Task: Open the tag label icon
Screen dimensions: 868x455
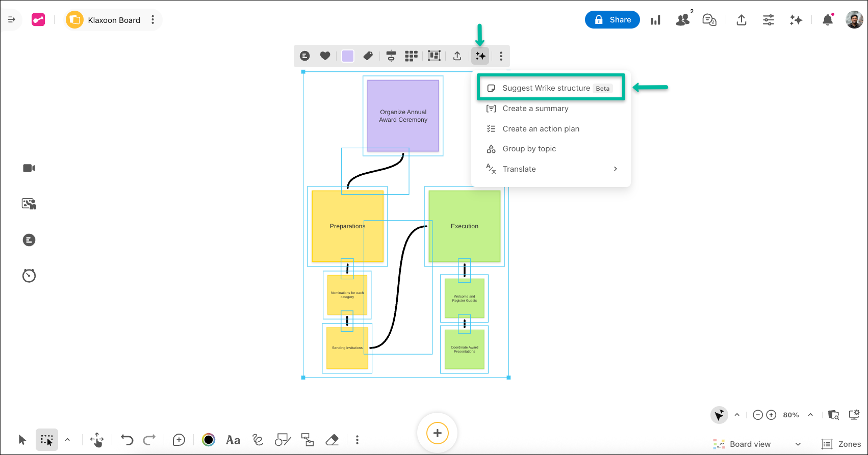Action: tap(368, 56)
